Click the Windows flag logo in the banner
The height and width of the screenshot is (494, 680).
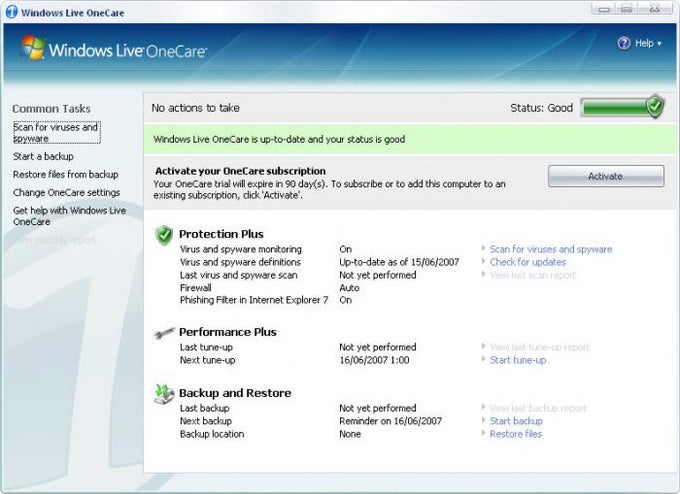point(33,48)
